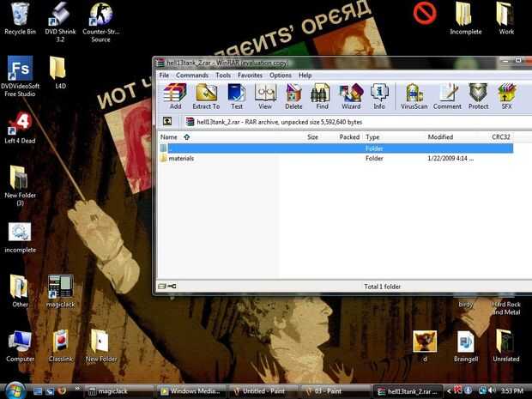Open the Help menu
This screenshot has height=399, width=532.
(x=305, y=76)
